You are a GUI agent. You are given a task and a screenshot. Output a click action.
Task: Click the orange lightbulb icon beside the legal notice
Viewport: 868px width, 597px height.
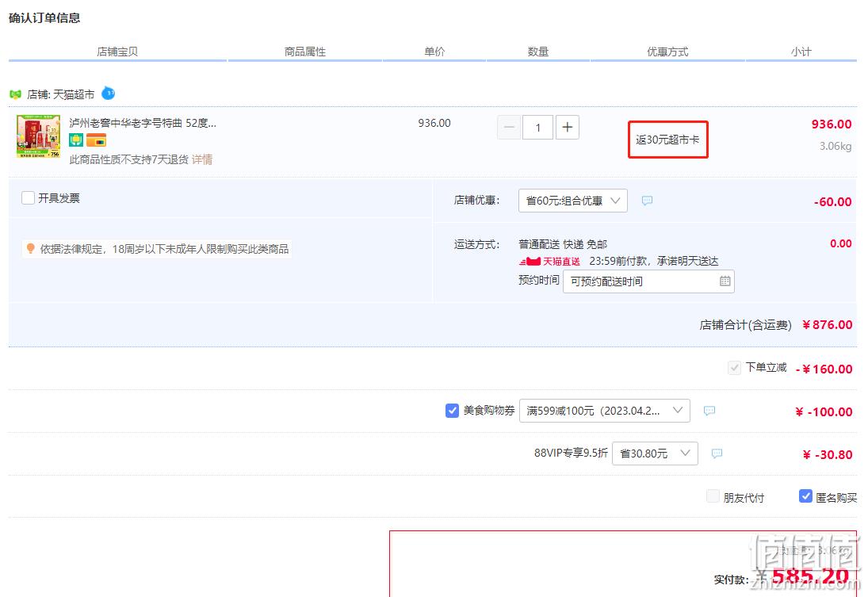click(x=31, y=249)
